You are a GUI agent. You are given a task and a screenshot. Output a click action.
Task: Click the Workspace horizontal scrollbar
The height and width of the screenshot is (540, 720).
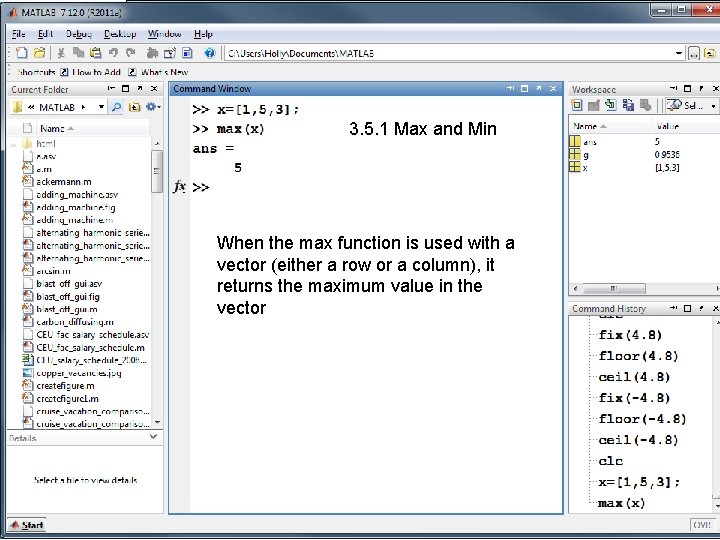(x=613, y=288)
